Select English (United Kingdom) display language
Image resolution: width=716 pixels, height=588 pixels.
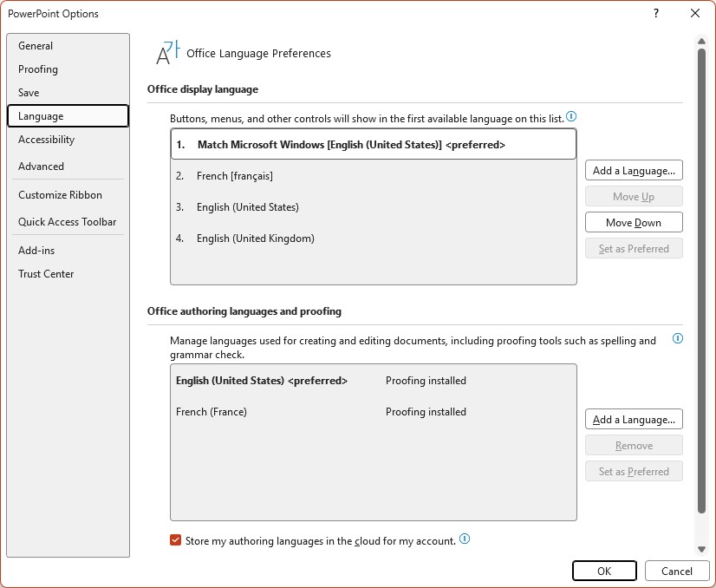tap(373, 238)
